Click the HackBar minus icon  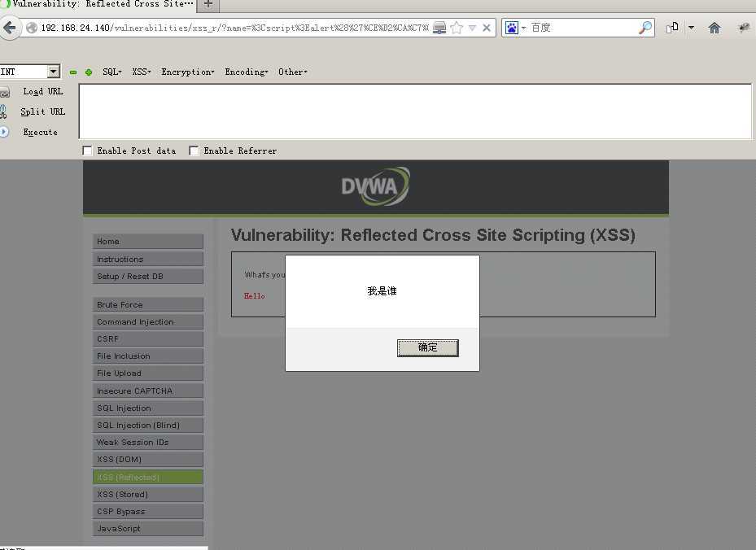tap(73, 72)
